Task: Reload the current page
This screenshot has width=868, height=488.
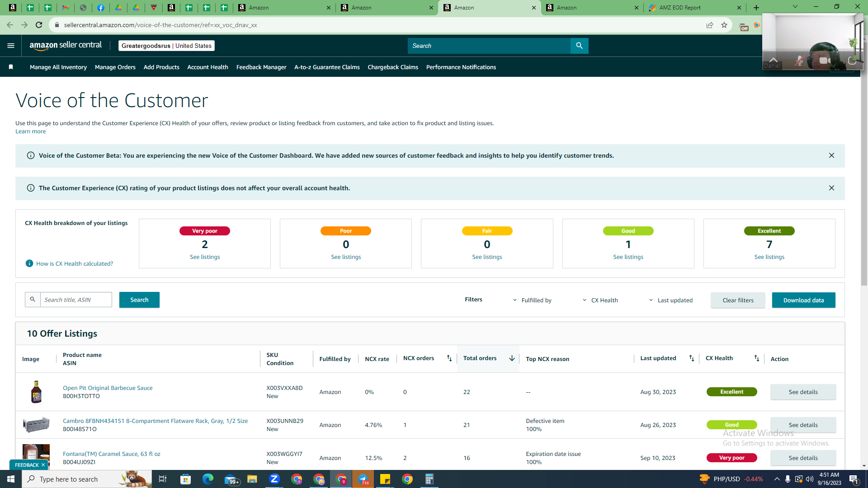Action: tap(39, 25)
